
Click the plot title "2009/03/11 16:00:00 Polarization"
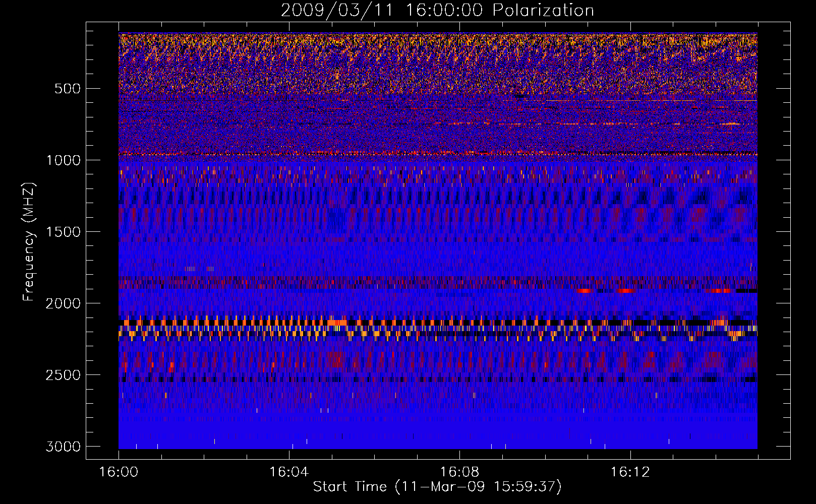[437, 10]
